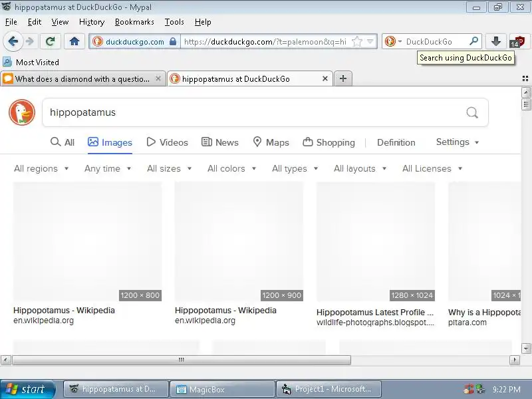Click the pitara.com source link
Screen dimensions: 532x399
click(467, 323)
